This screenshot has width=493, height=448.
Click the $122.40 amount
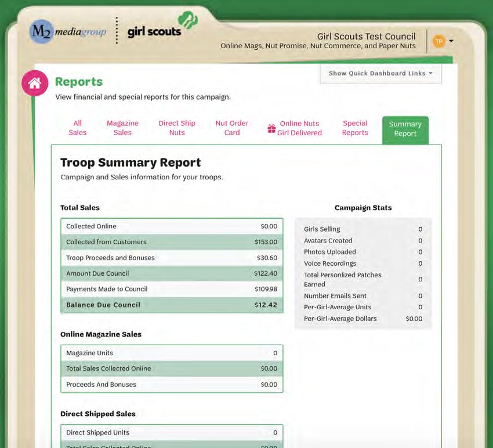click(x=266, y=273)
